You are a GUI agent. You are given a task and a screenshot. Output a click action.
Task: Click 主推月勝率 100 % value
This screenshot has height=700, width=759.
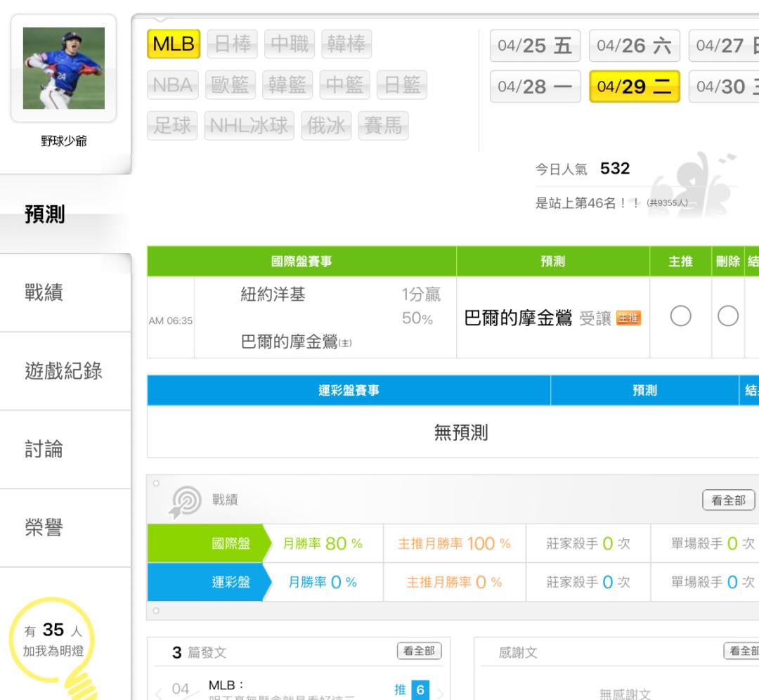(x=454, y=543)
